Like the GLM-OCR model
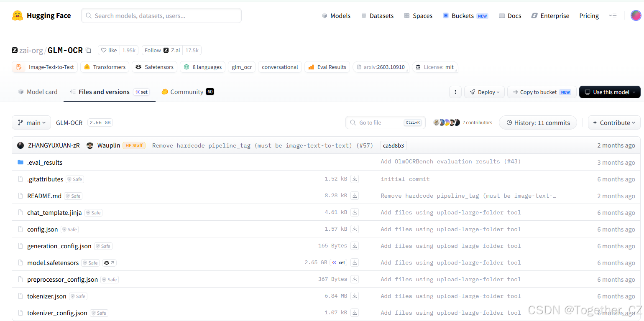The width and height of the screenshot is (644, 321). tap(109, 50)
